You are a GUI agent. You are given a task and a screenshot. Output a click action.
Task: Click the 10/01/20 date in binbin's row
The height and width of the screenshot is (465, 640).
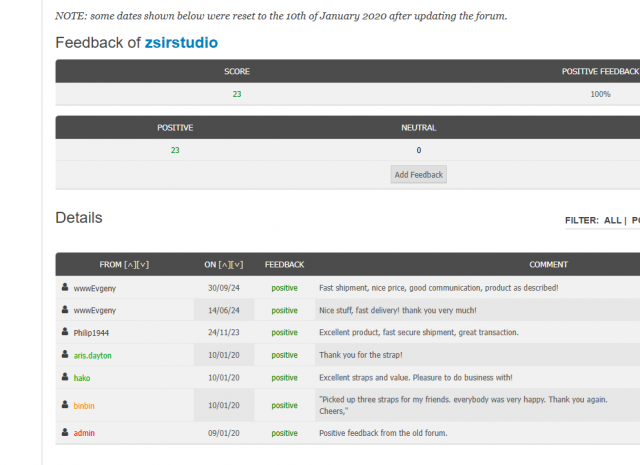pos(224,405)
